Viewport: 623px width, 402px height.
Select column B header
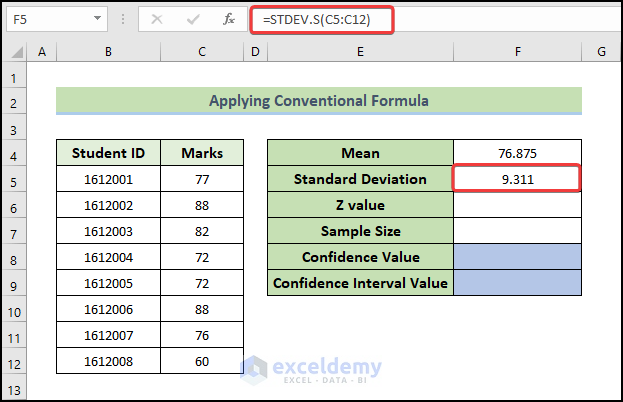click(x=108, y=52)
